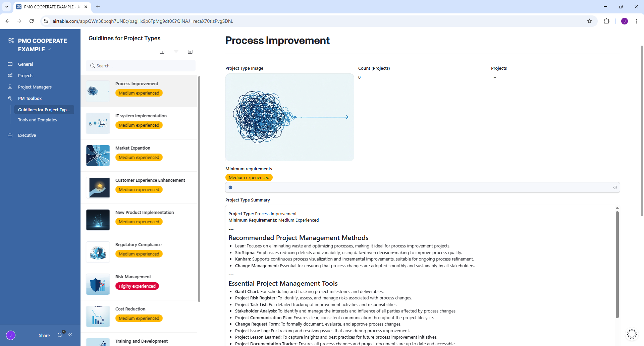Click the info icon in the requirements bar

coord(615,187)
